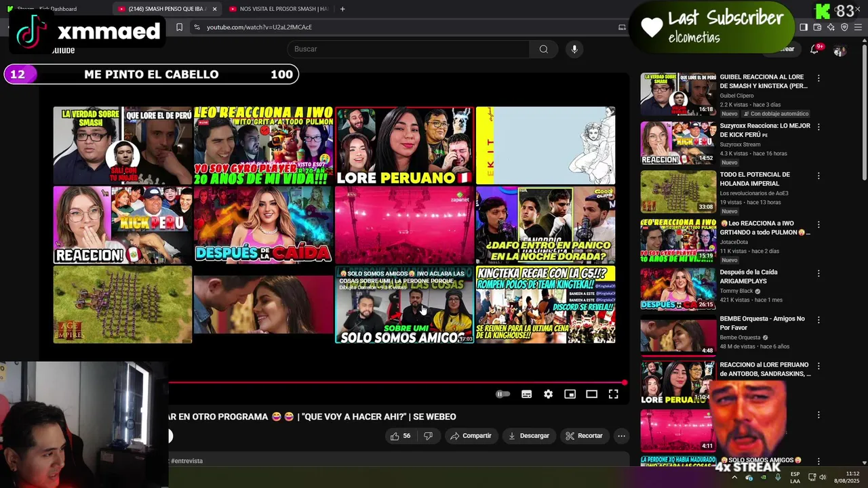868x488 pixels.
Task: Open site information icon beside the URL
Action: (197, 27)
